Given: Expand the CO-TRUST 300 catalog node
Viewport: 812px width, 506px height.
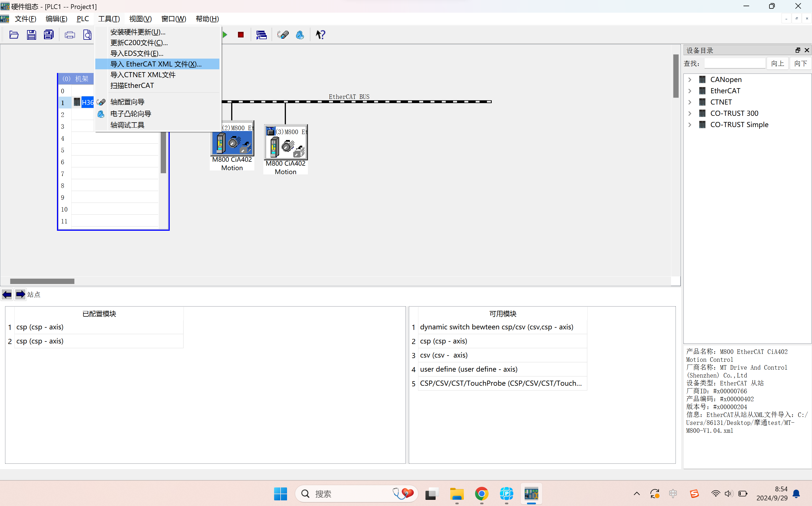Looking at the screenshot, I should click(x=690, y=114).
